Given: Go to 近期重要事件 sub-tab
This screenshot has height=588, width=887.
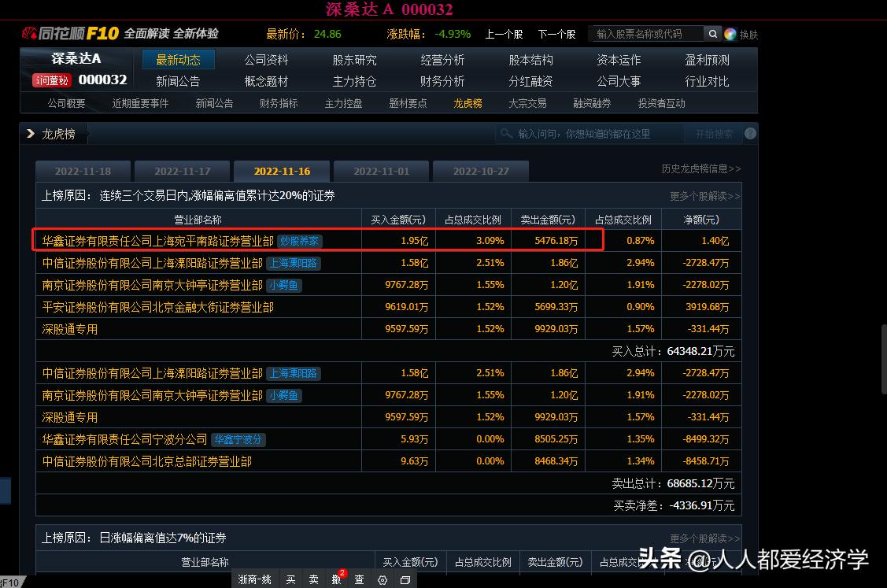Looking at the screenshot, I should tap(140, 104).
